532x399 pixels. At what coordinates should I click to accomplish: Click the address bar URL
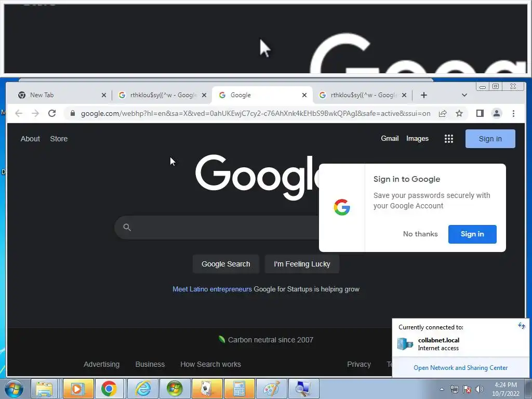[256, 113]
